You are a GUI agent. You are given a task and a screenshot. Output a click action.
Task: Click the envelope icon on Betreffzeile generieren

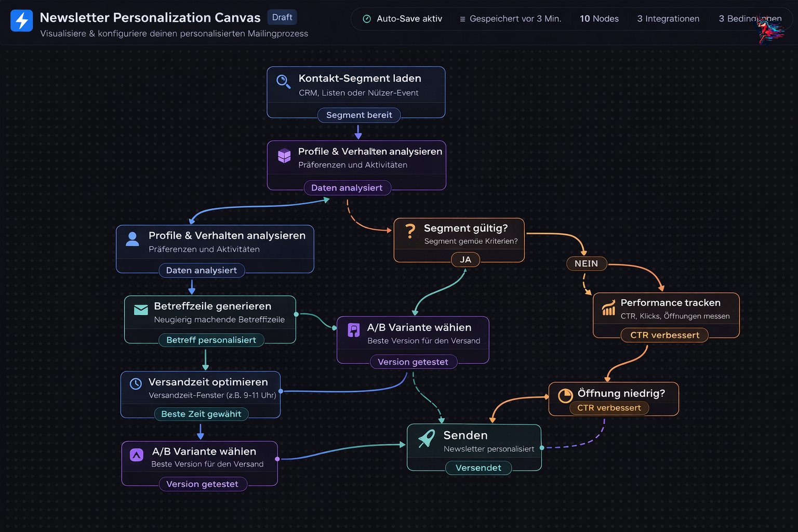pos(141,310)
